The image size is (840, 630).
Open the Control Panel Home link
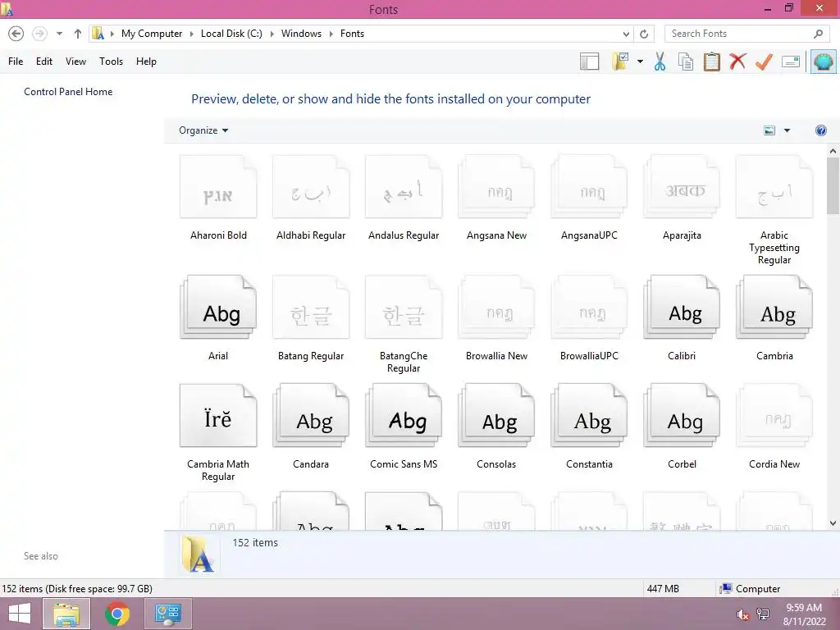click(68, 92)
